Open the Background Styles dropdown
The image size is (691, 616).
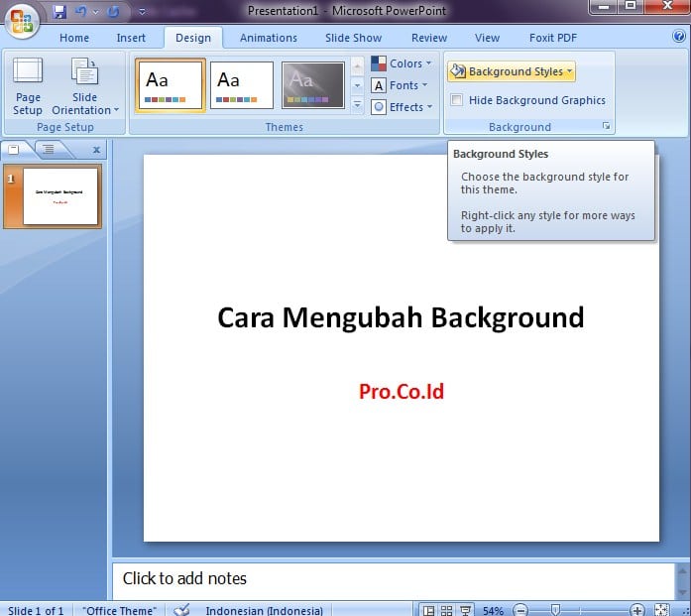tap(512, 71)
